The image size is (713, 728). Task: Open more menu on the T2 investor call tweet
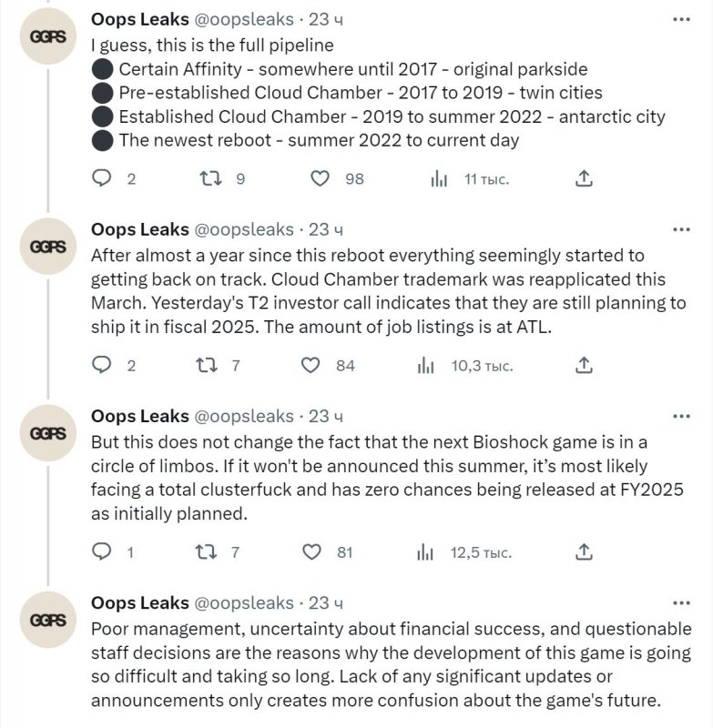[680, 229]
